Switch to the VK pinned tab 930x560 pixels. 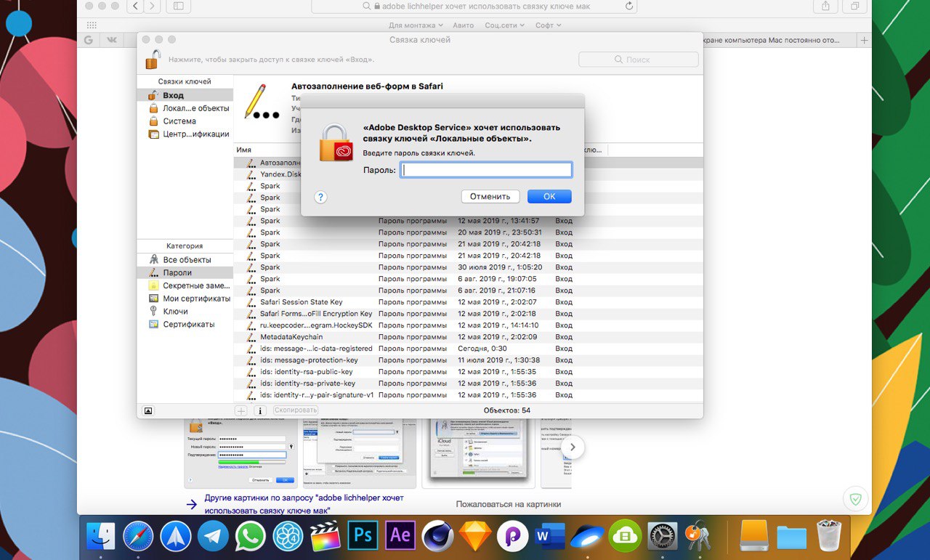click(x=113, y=41)
